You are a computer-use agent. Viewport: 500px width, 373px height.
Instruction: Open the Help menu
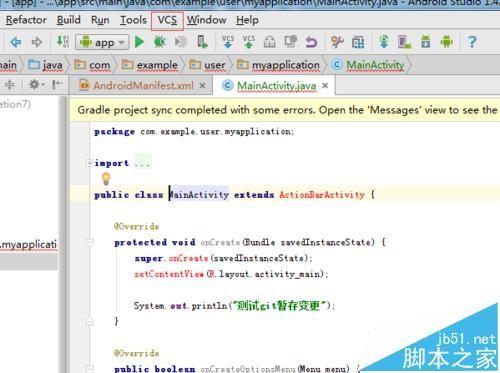pos(247,20)
